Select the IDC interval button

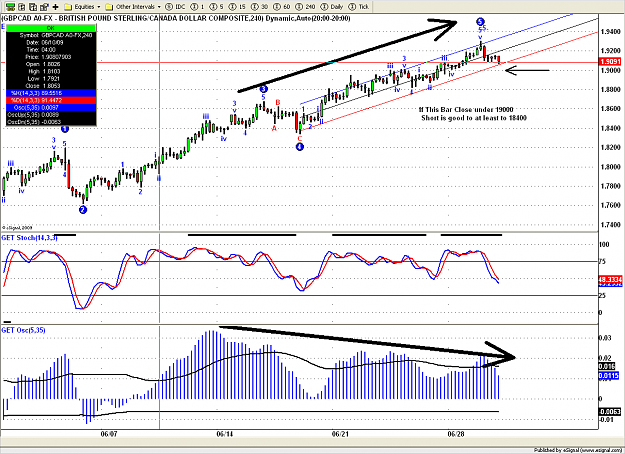tap(175, 6)
